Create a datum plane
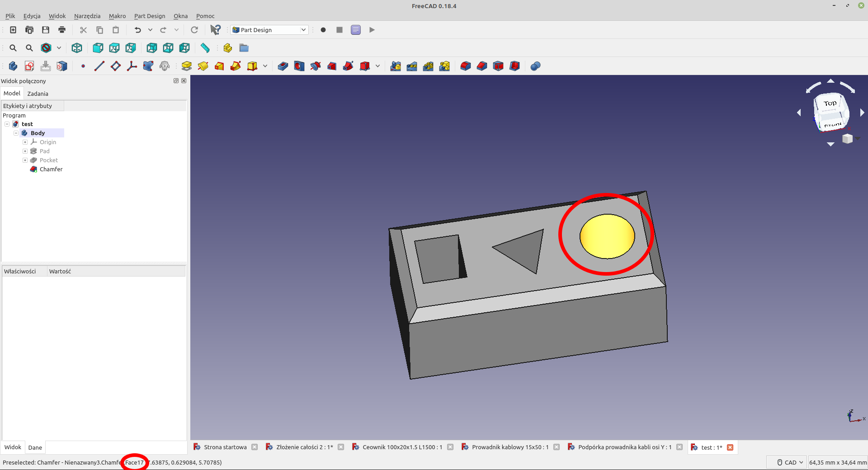This screenshot has height=470, width=868. point(116,66)
